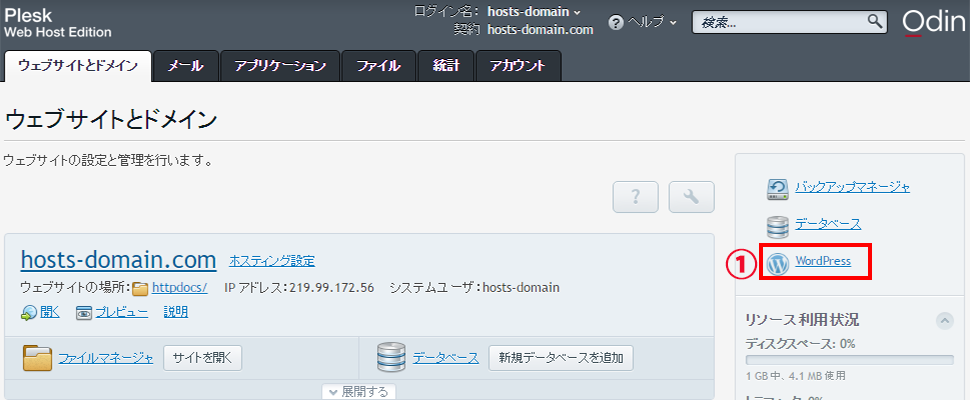
Task: Click the hosts-domain.com domain link
Action: tap(119, 260)
